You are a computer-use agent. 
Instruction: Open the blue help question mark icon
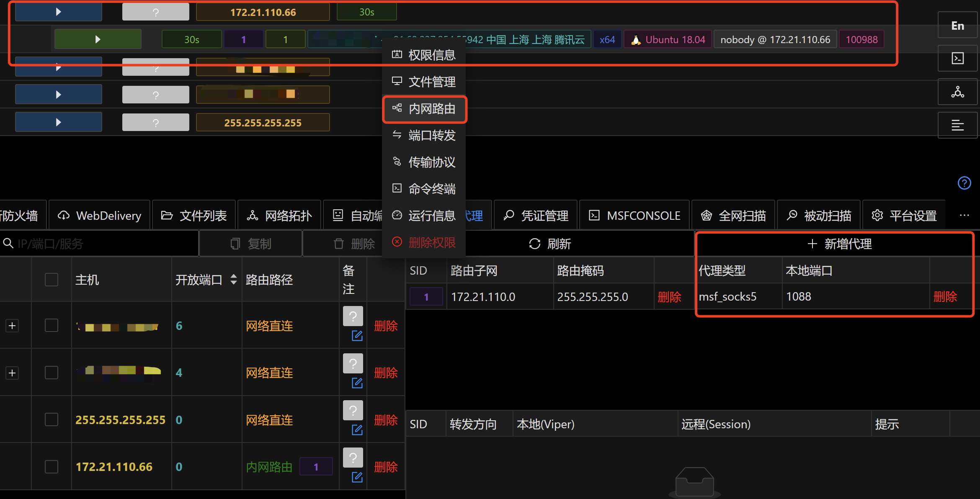coord(965,183)
